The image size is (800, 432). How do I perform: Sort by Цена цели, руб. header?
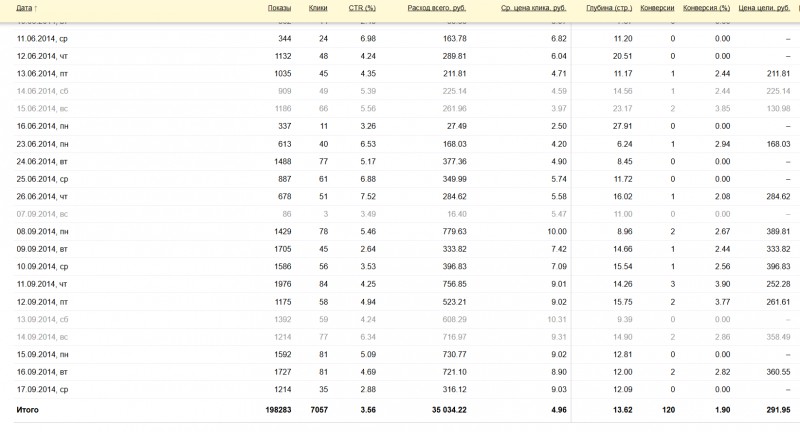pyautogui.click(x=764, y=8)
